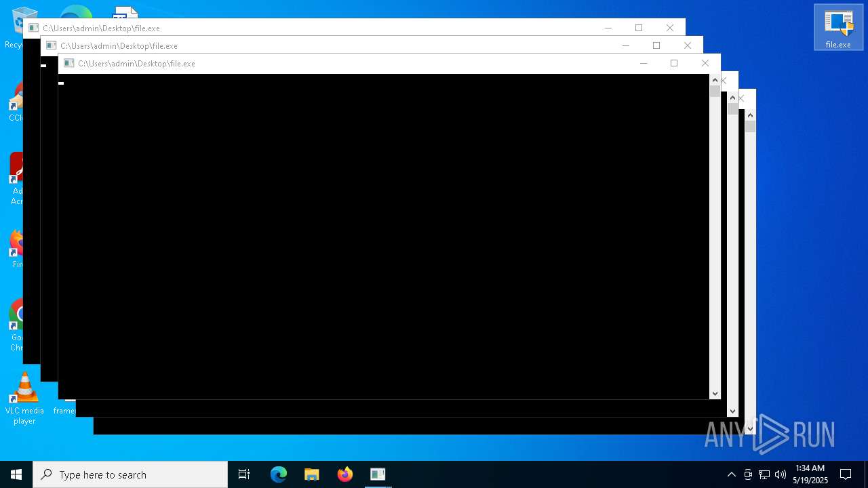Viewport: 868px width, 488px height.
Task: Open front console window's system menu icon
Action: click(x=68, y=63)
